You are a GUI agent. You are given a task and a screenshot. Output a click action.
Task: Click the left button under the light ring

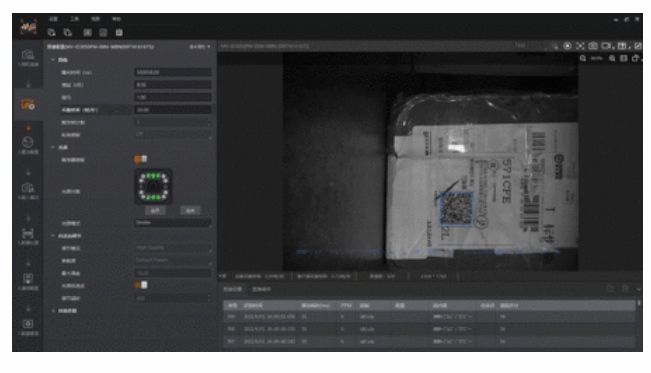pos(155,211)
